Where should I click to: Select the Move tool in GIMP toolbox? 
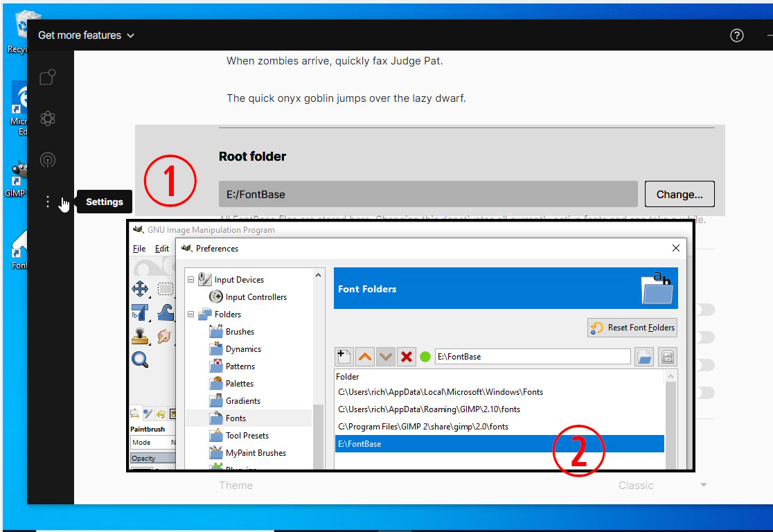pos(140,288)
